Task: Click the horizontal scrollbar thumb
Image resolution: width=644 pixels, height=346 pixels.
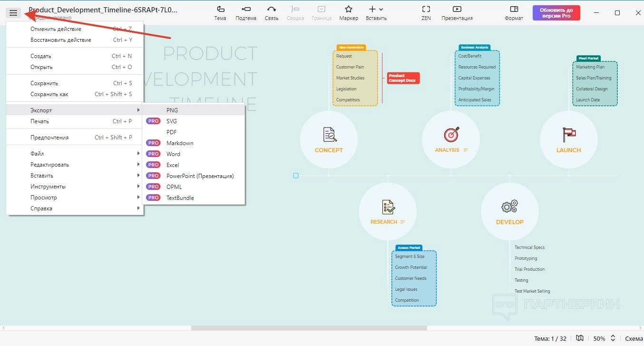Action: point(309,328)
